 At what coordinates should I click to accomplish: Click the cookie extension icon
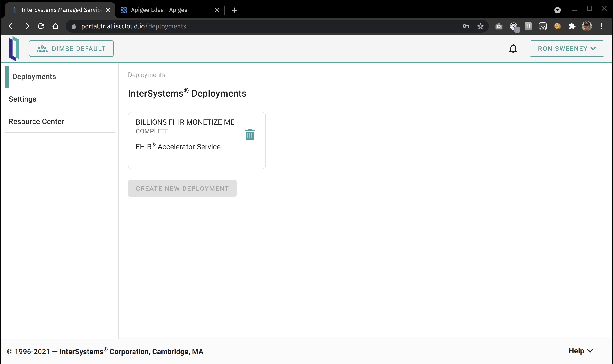pos(557,26)
